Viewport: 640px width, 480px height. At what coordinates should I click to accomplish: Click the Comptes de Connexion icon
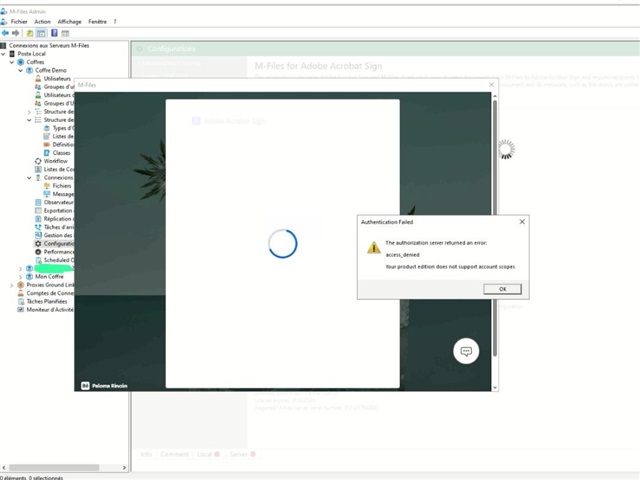pos(21,293)
